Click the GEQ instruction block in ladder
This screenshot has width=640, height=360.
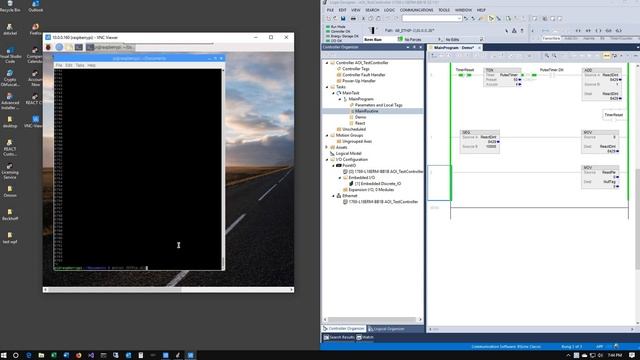coord(480,142)
